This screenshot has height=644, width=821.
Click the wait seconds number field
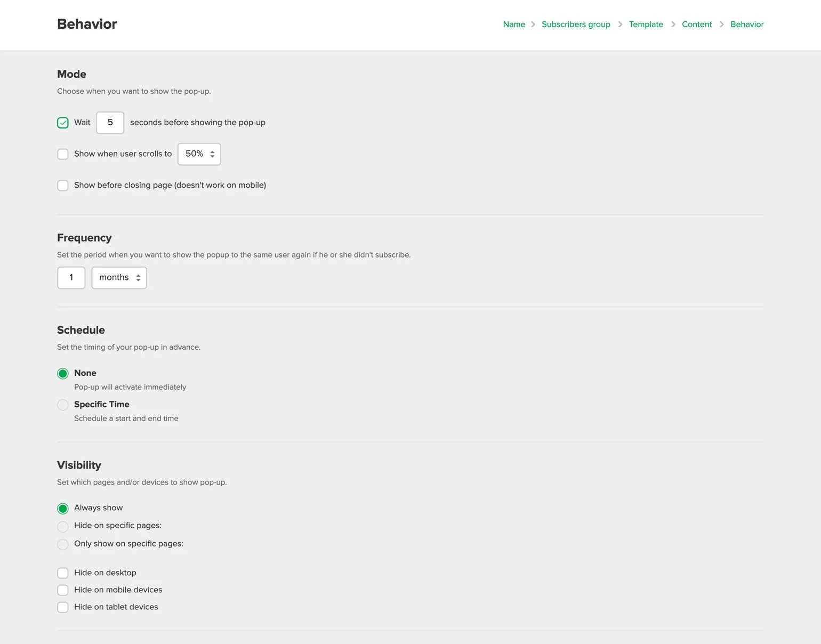(110, 123)
